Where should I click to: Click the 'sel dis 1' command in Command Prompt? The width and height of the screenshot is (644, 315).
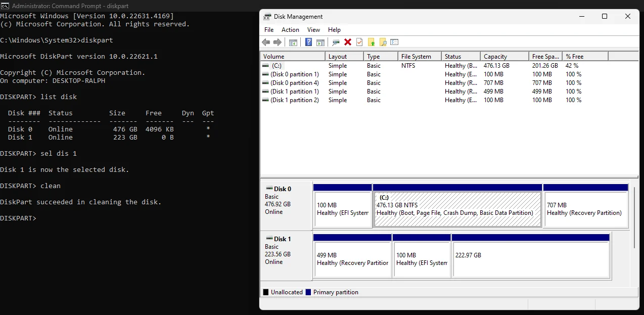coord(59,153)
